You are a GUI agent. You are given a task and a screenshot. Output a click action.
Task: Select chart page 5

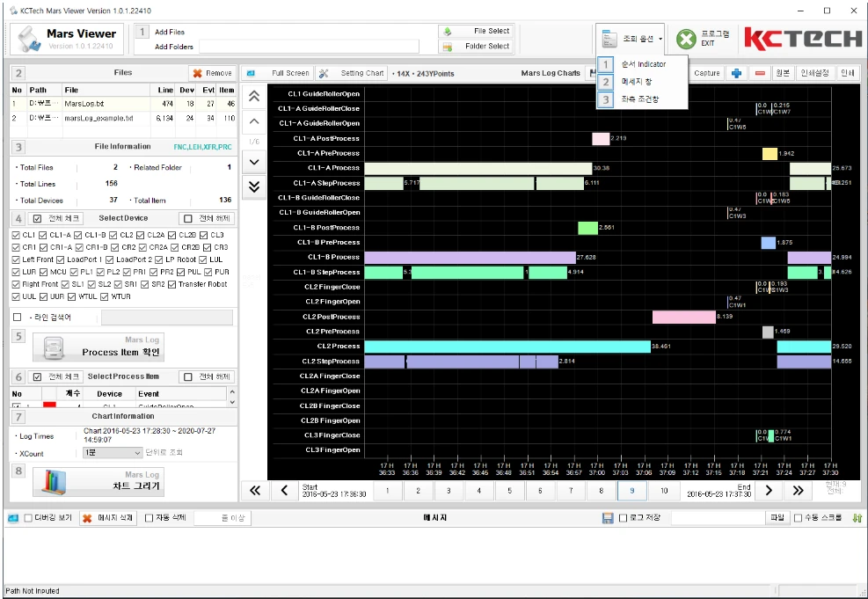coord(510,491)
